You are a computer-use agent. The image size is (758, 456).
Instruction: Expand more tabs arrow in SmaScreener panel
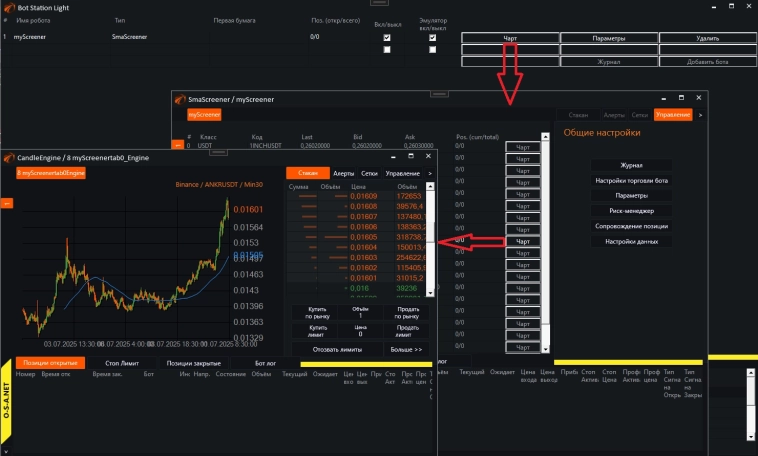click(700, 115)
